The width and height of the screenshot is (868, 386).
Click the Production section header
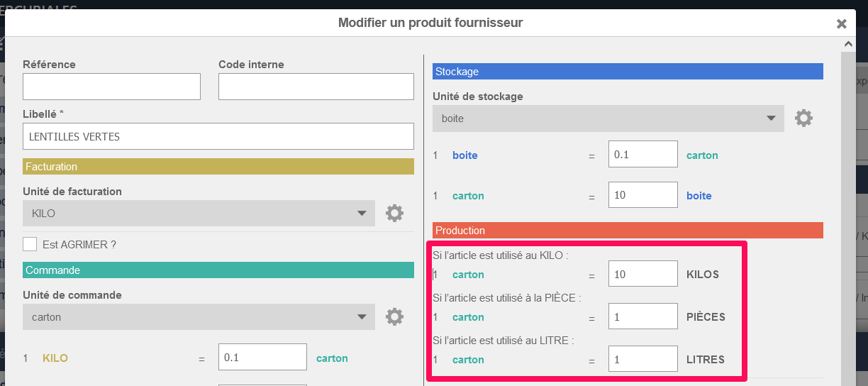(x=628, y=231)
